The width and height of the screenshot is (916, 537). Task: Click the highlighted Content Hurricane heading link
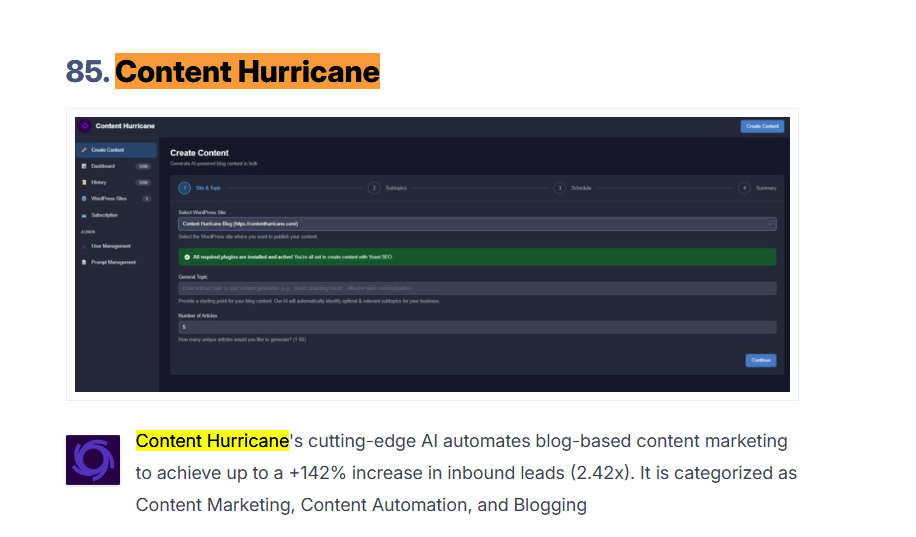(247, 71)
